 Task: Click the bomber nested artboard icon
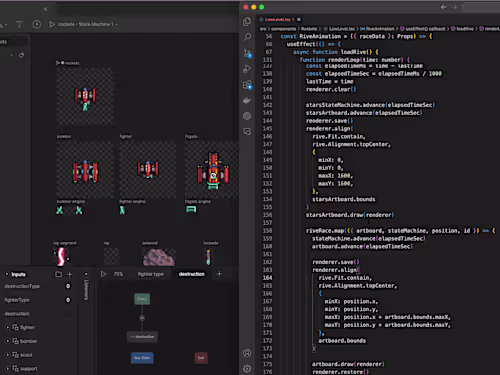point(15,341)
